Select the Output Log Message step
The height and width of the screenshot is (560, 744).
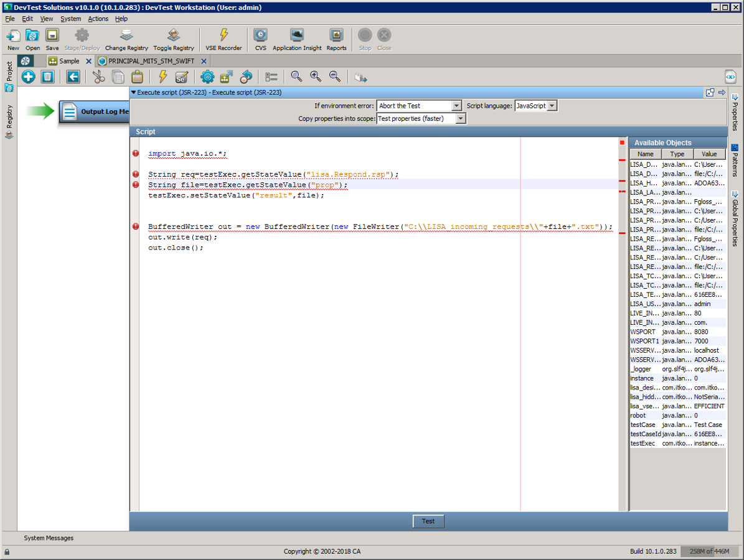click(95, 112)
